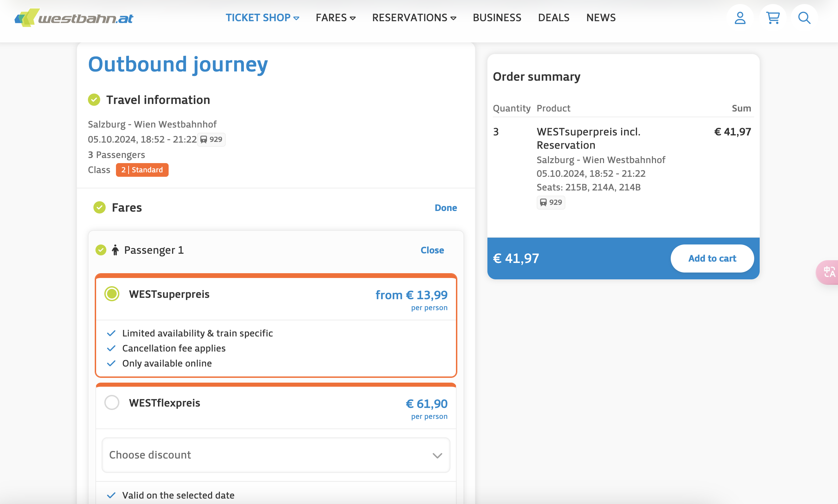Select the WESTflexpreis radio button

pos(112,402)
